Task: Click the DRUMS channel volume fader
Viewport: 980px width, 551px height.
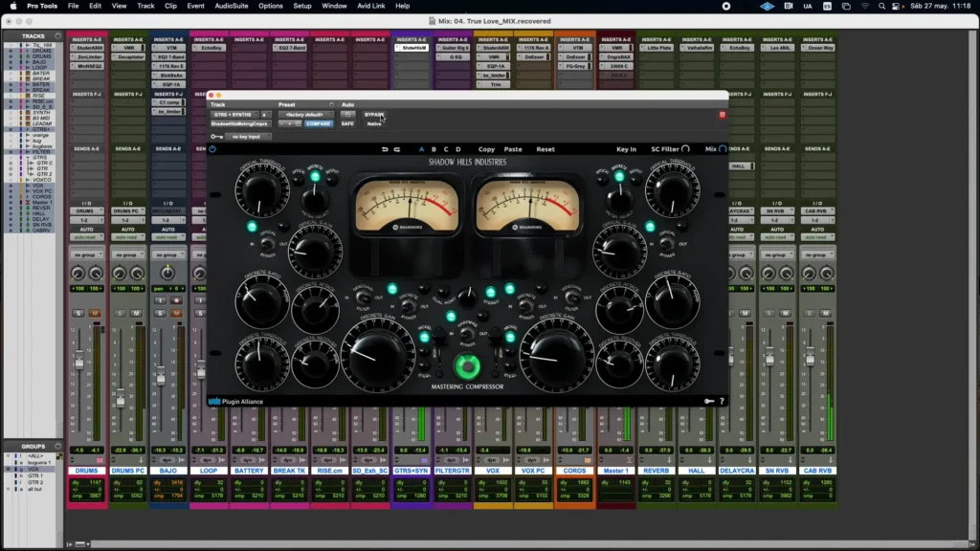Action: [x=79, y=361]
